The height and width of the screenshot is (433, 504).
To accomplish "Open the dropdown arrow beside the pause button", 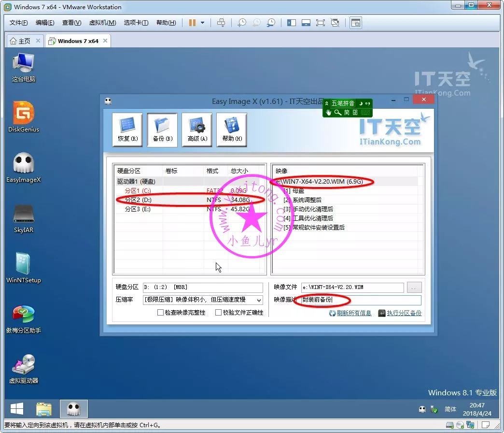I will coord(203,23).
